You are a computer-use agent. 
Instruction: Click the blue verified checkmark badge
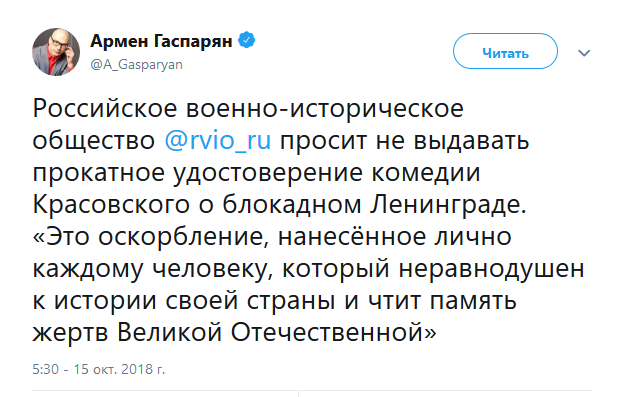(x=246, y=40)
